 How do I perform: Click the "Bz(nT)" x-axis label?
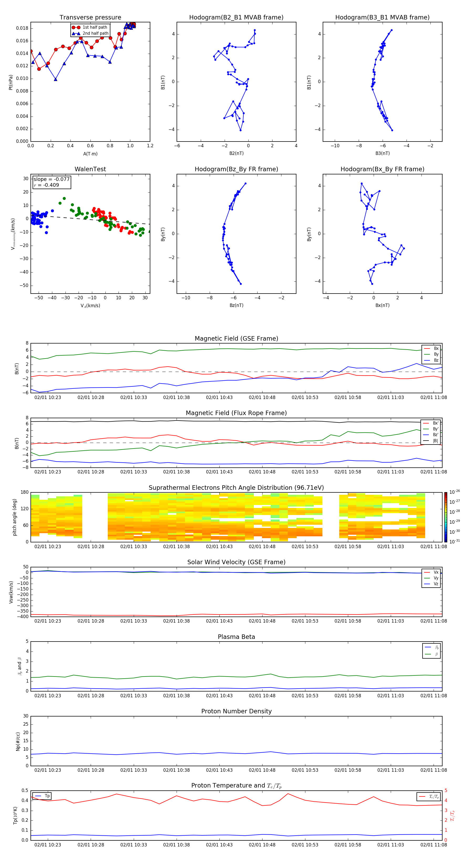tap(236, 305)
